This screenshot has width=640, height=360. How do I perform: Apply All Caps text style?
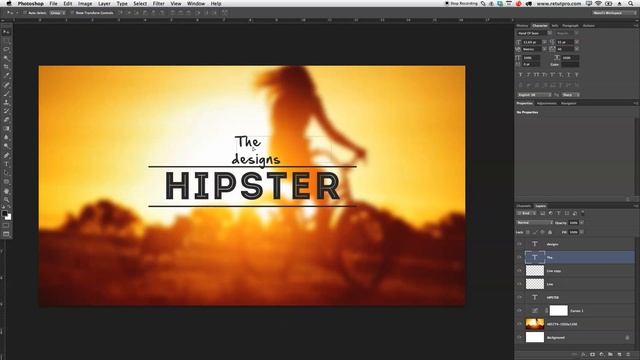[x=537, y=75]
